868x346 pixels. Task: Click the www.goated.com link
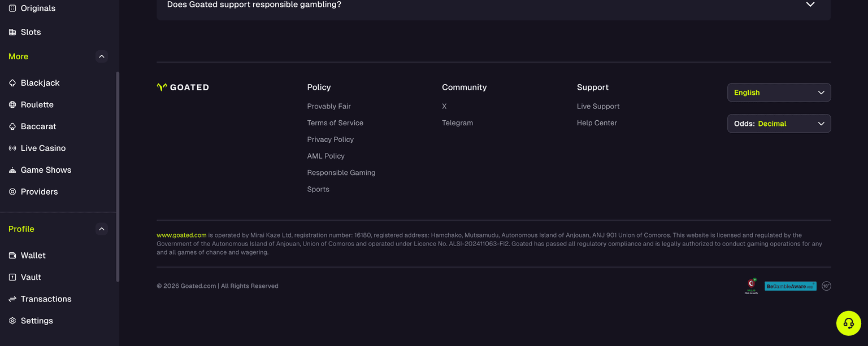(181, 235)
